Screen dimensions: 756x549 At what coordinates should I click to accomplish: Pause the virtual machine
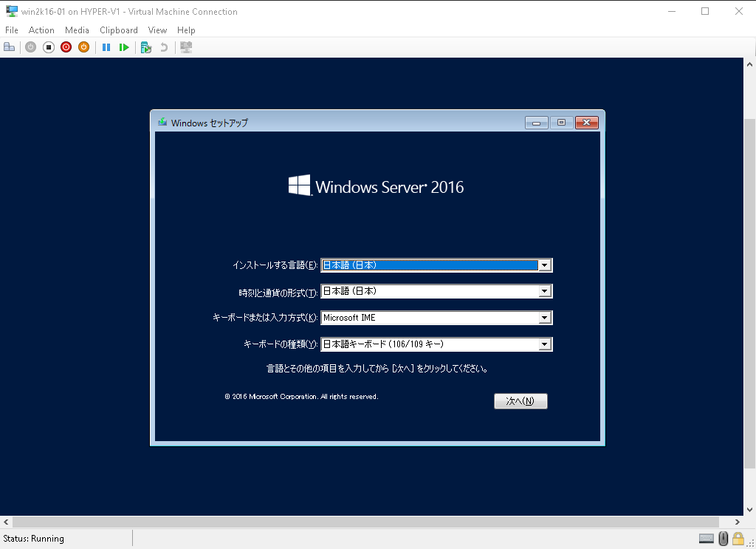(x=106, y=47)
